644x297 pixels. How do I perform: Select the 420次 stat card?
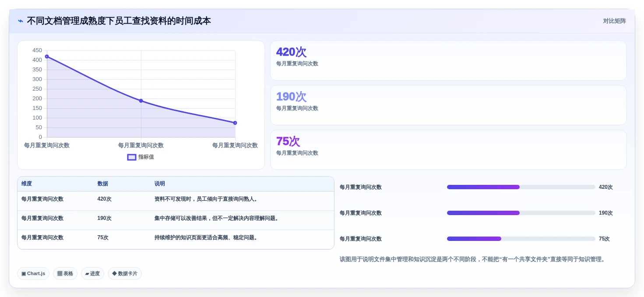(448, 60)
